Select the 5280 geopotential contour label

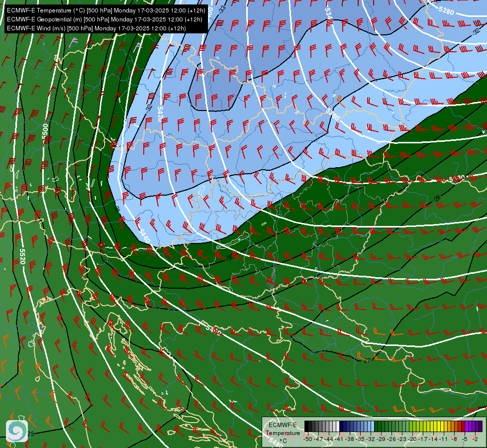tap(446, 11)
